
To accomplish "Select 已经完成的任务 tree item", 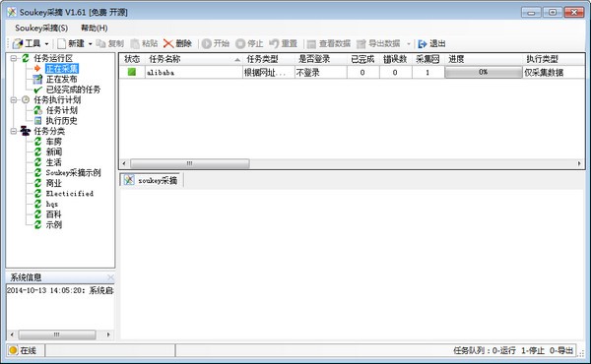I will 73,90.
